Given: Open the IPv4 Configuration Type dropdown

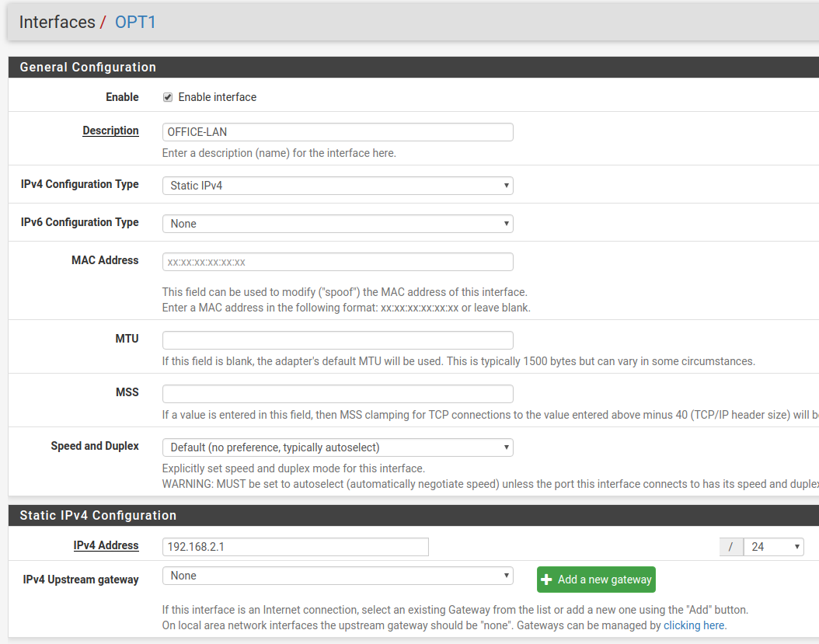Looking at the screenshot, I should (337, 186).
